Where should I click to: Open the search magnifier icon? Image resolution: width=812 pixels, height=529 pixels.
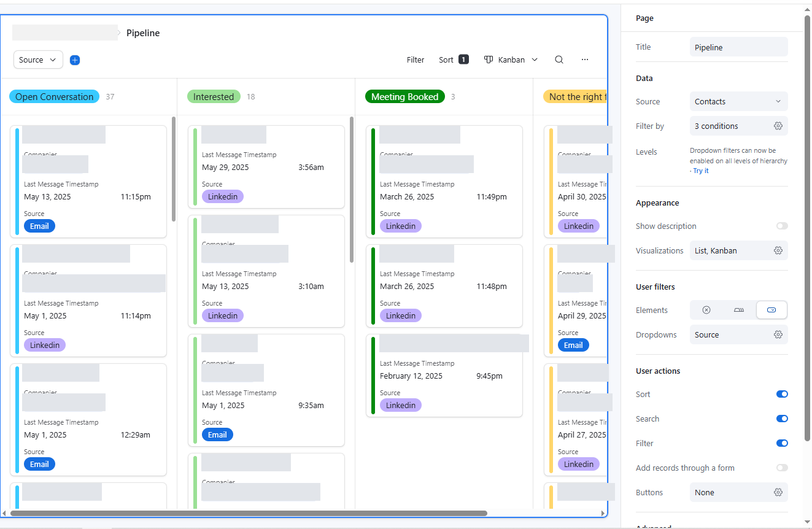point(559,60)
